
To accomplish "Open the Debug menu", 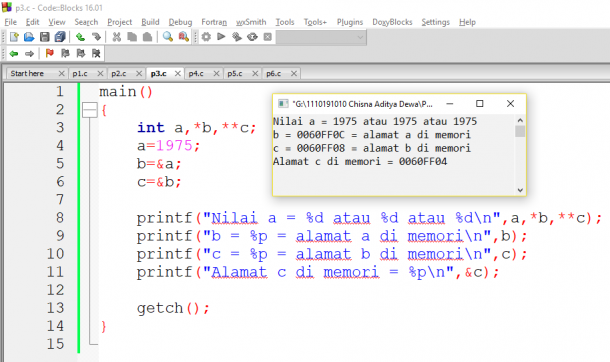I will [180, 22].
